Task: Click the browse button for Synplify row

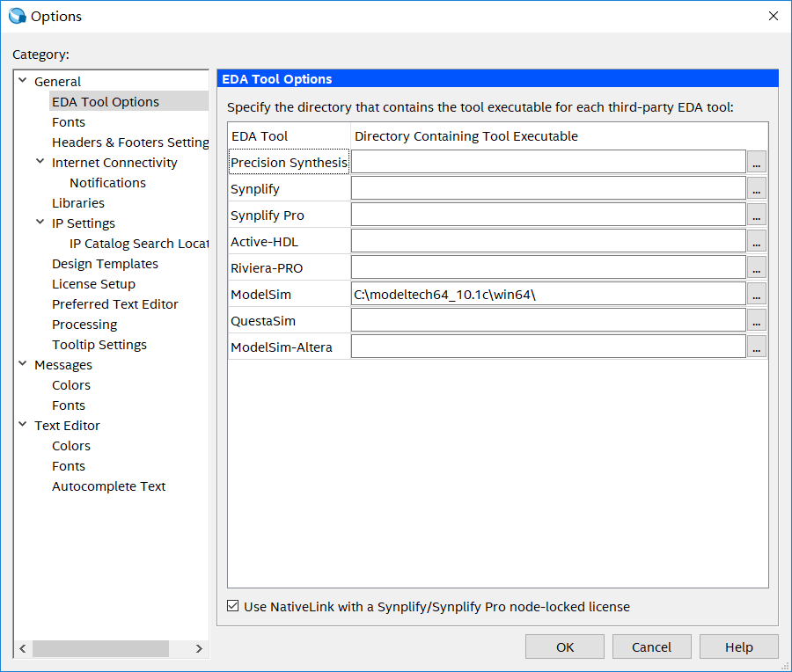Action: (x=756, y=188)
